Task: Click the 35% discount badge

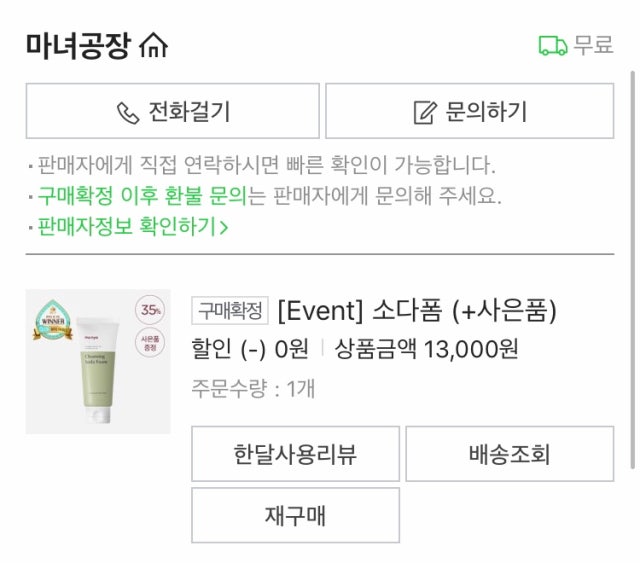Action: point(151,310)
